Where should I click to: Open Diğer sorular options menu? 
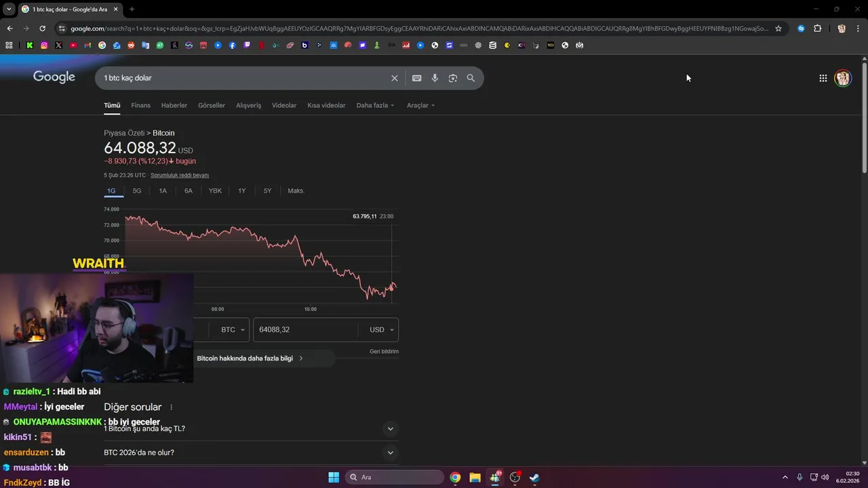[x=171, y=407]
